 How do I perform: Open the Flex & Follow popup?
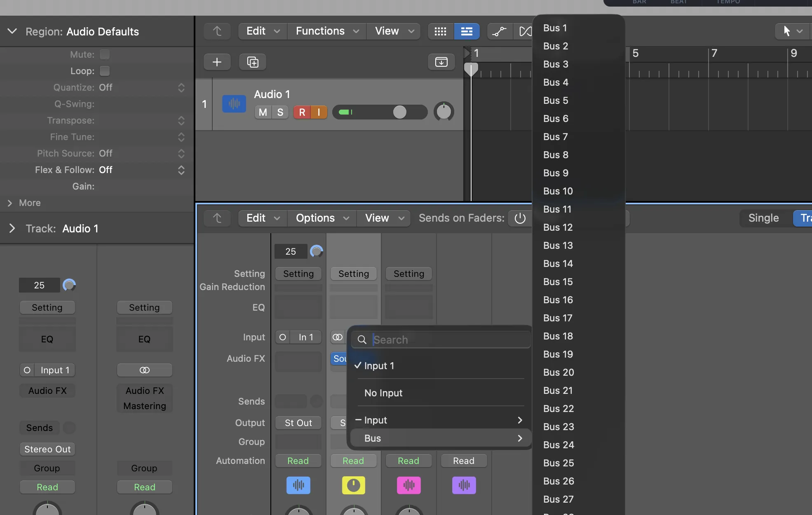pos(181,170)
